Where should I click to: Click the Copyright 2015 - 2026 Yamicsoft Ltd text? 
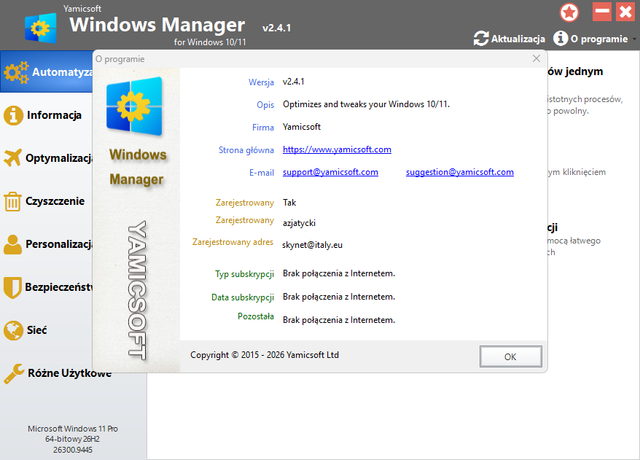tap(264, 355)
